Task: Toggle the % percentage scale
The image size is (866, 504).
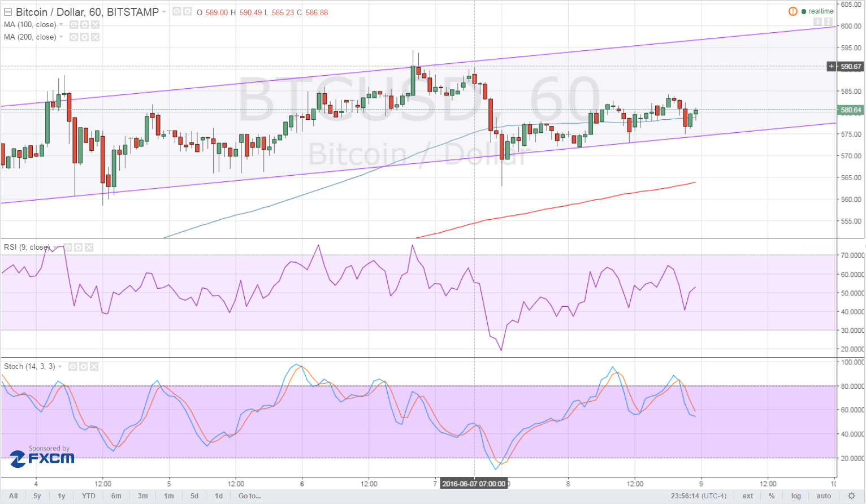Action: [x=772, y=496]
